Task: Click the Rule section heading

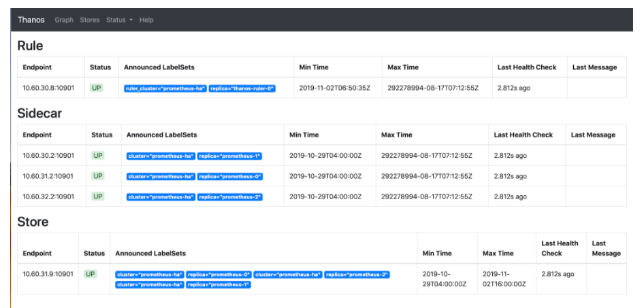Action: (30, 46)
